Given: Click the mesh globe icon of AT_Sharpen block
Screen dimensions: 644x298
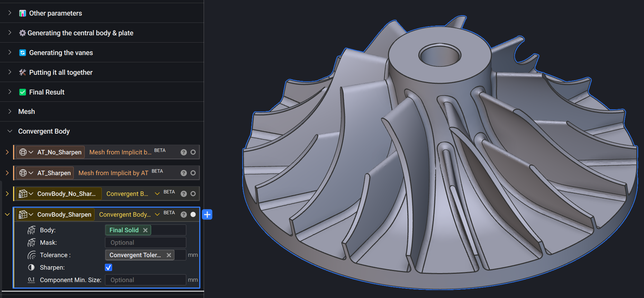Looking at the screenshot, I should click(x=23, y=173).
